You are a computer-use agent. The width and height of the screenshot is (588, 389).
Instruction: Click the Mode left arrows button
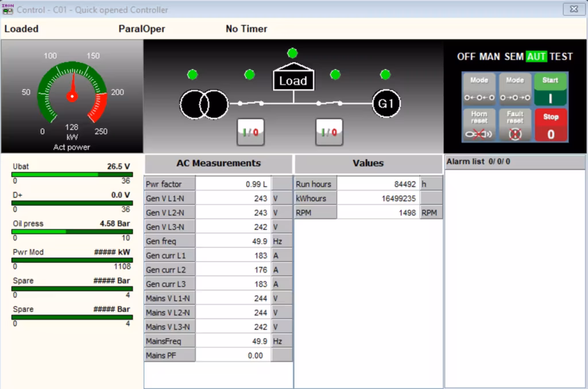pyautogui.click(x=479, y=89)
